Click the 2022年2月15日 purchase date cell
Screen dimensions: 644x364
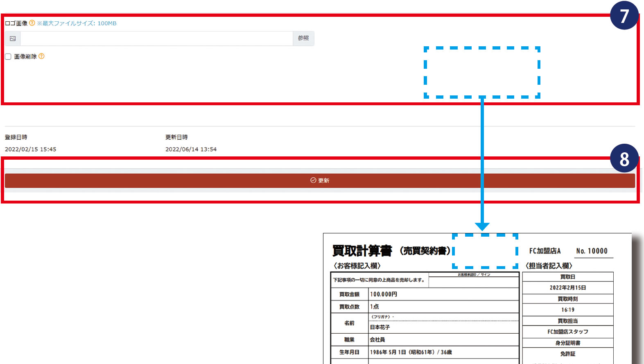[x=567, y=287]
